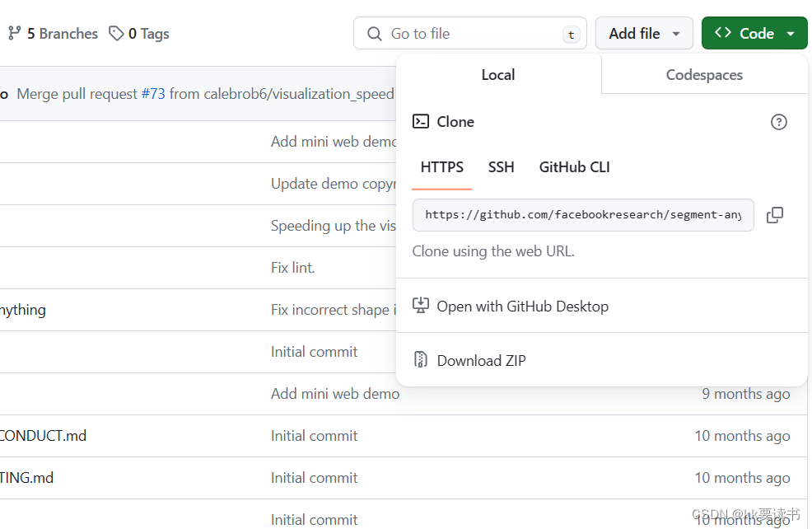Open the 'Update demo copyr' commit message
This screenshot has height=529, width=812.
click(x=334, y=184)
